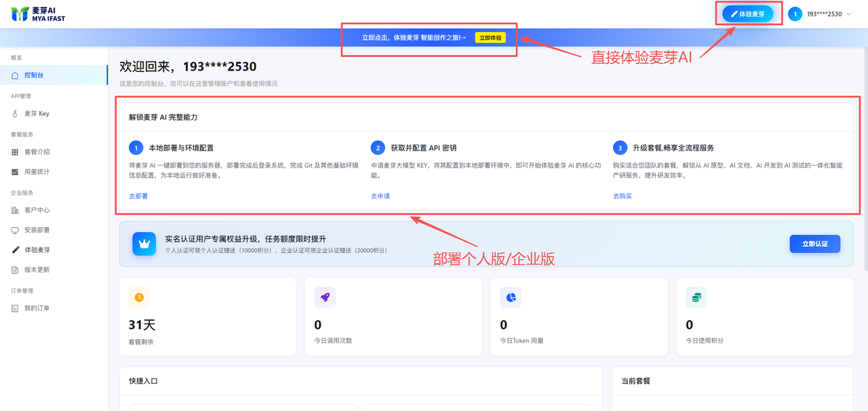Click the crown icon in the 实名认证 banner
This screenshot has width=868, height=411.
click(144, 244)
